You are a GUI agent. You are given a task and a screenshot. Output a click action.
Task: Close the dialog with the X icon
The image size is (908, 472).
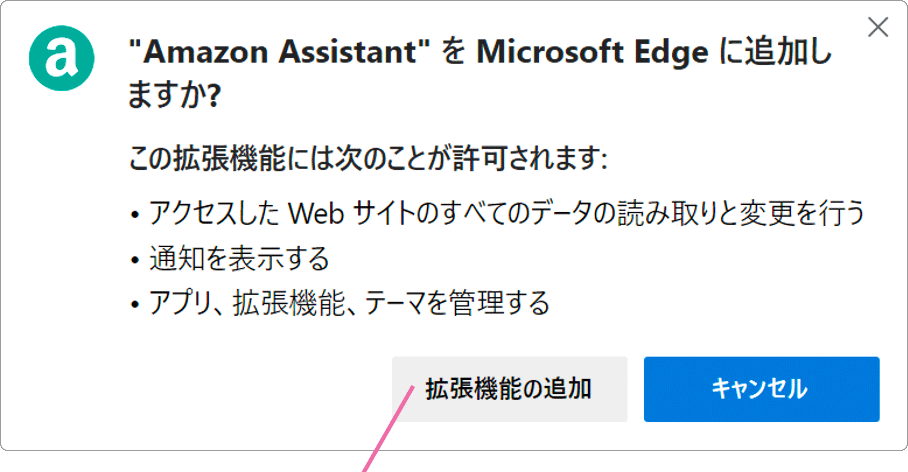point(878,27)
